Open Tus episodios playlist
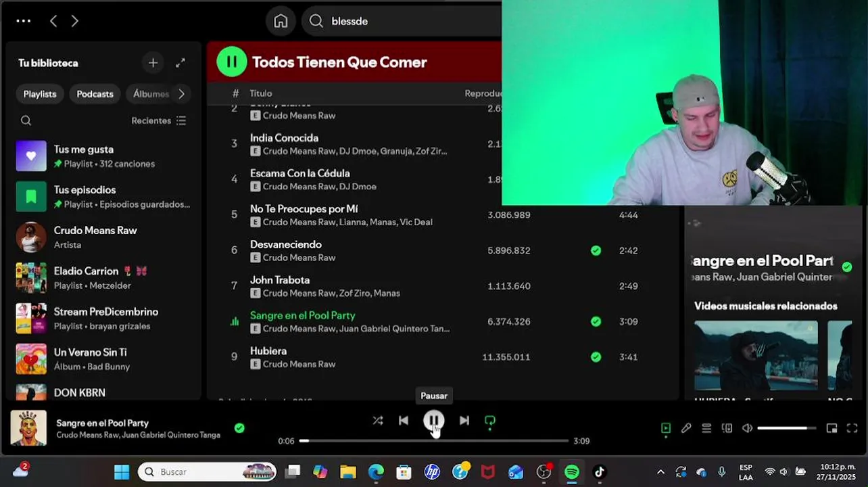The width and height of the screenshot is (868, 487). click(x=103, y=197)
